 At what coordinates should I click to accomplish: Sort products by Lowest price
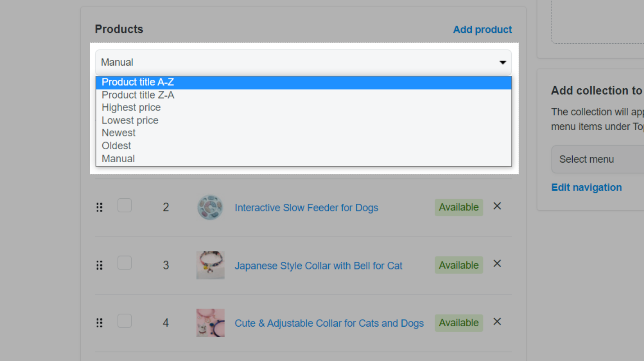[130, 120]
